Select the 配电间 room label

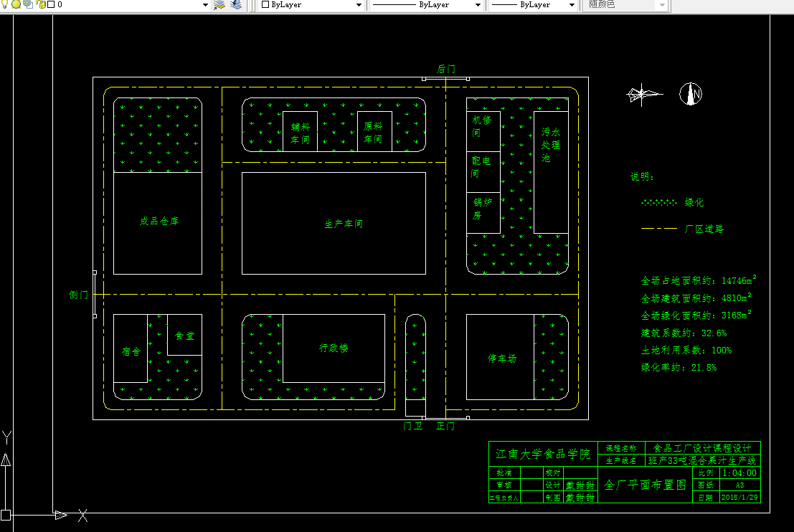(x=481, y=167)
